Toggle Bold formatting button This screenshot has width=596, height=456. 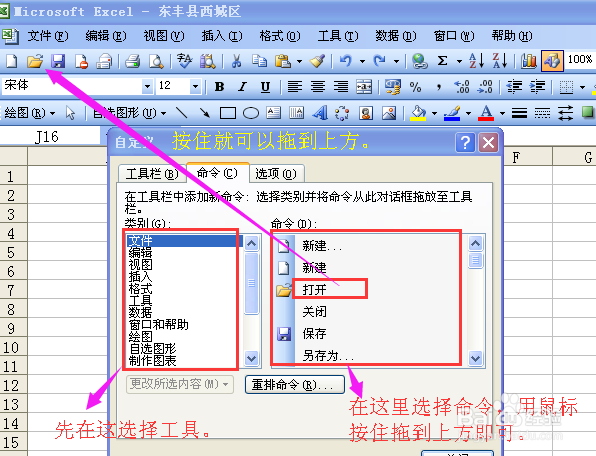(219, 87)
